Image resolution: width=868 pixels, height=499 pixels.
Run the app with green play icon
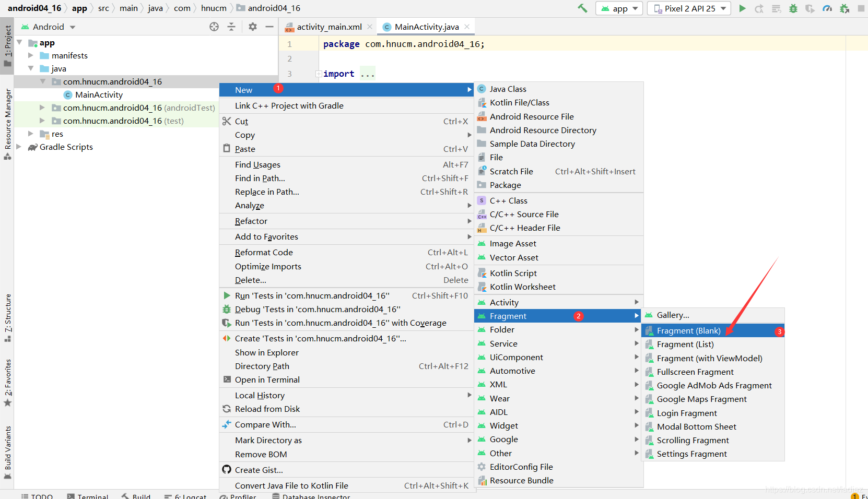pos(742,8)
